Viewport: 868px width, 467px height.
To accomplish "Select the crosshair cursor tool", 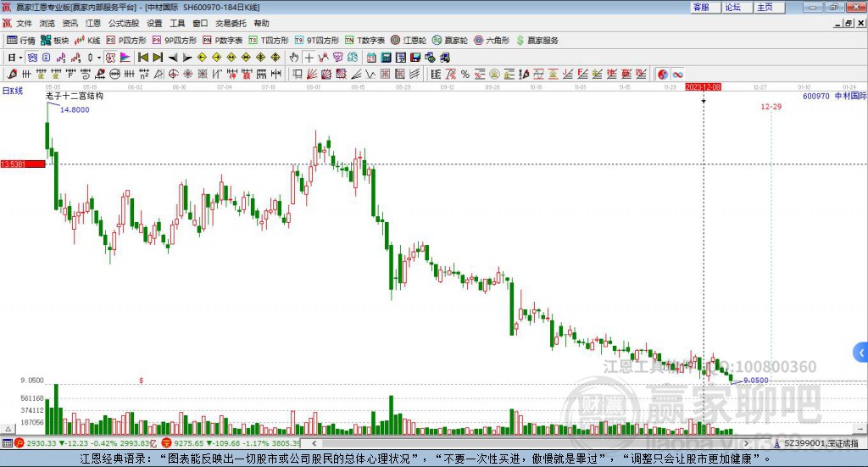I will (309, 58).
